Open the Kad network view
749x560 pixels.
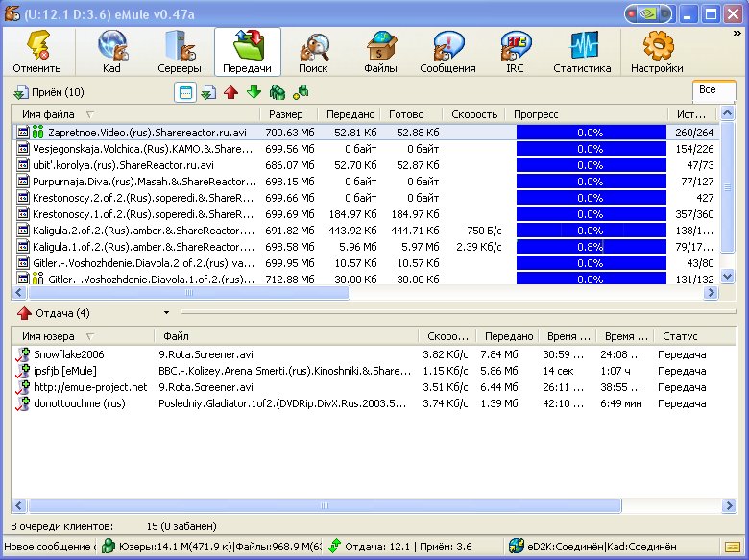(x=111, y=52)
